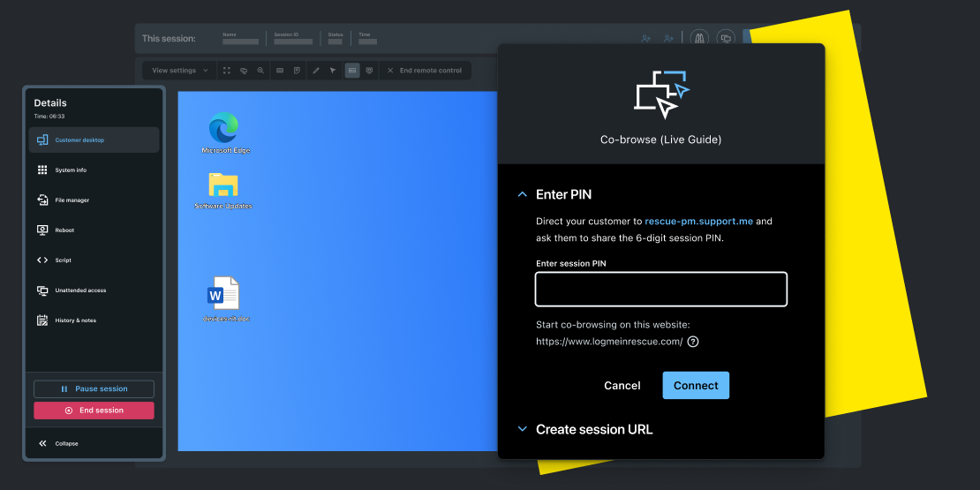Collapse the Enter PIN section
Screen dimensions: 980x490
523,194
